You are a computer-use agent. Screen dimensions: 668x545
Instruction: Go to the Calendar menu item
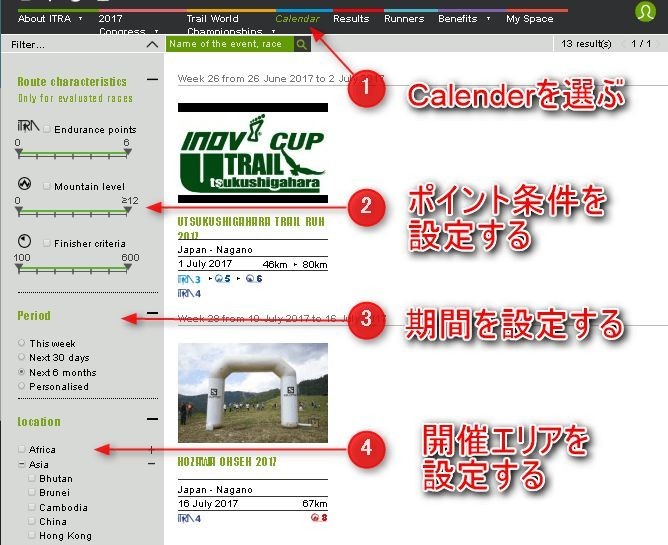297,18
